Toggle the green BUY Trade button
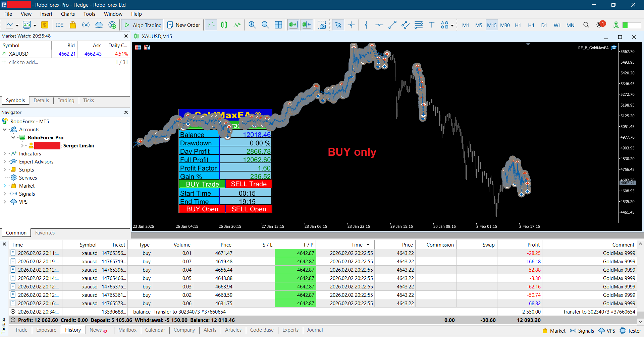 click(202, 184)
